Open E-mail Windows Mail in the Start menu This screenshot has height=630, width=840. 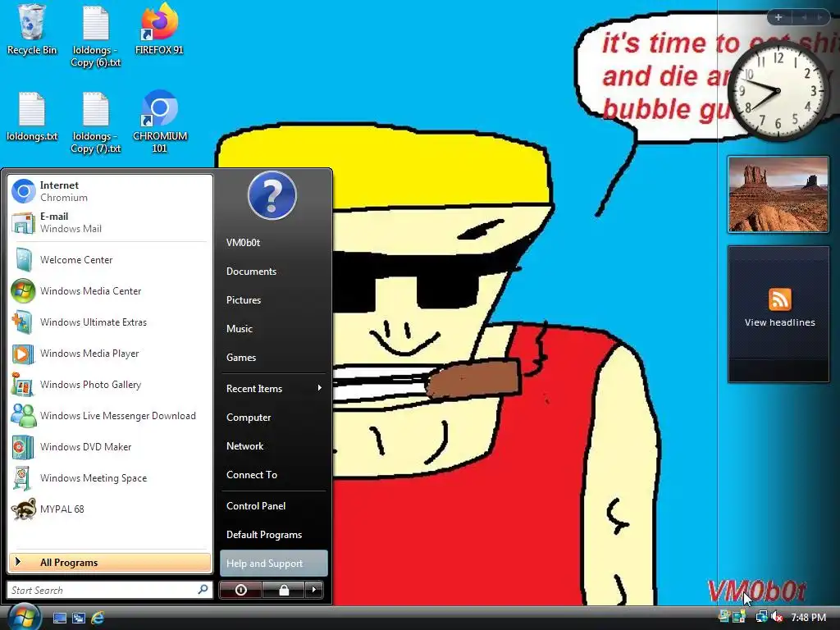(x=110, y=222)
